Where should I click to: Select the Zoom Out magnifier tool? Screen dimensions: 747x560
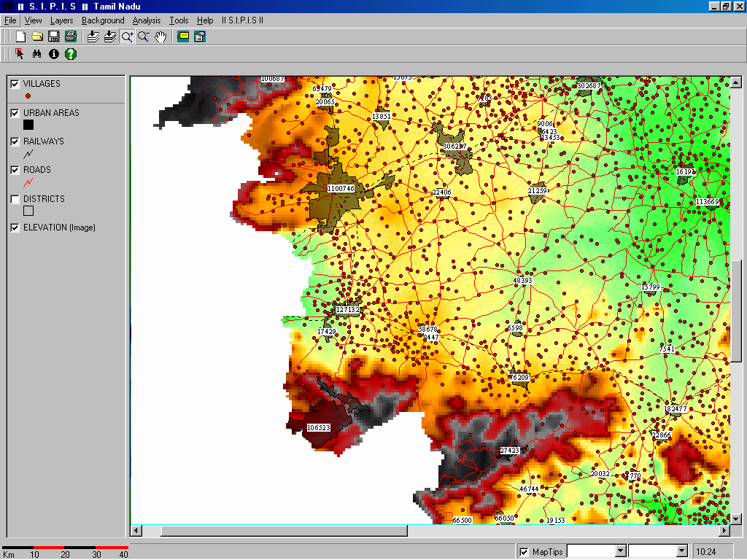(144, 36)
